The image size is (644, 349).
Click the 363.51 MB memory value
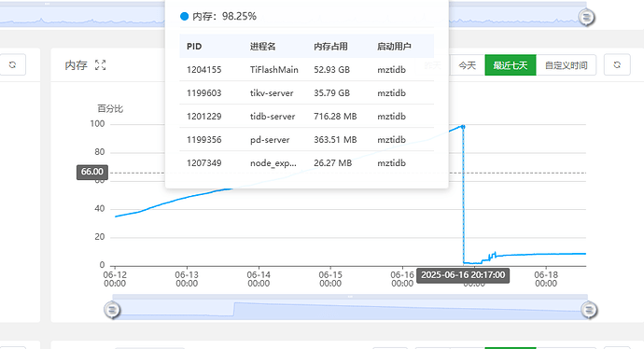(335, 140)
